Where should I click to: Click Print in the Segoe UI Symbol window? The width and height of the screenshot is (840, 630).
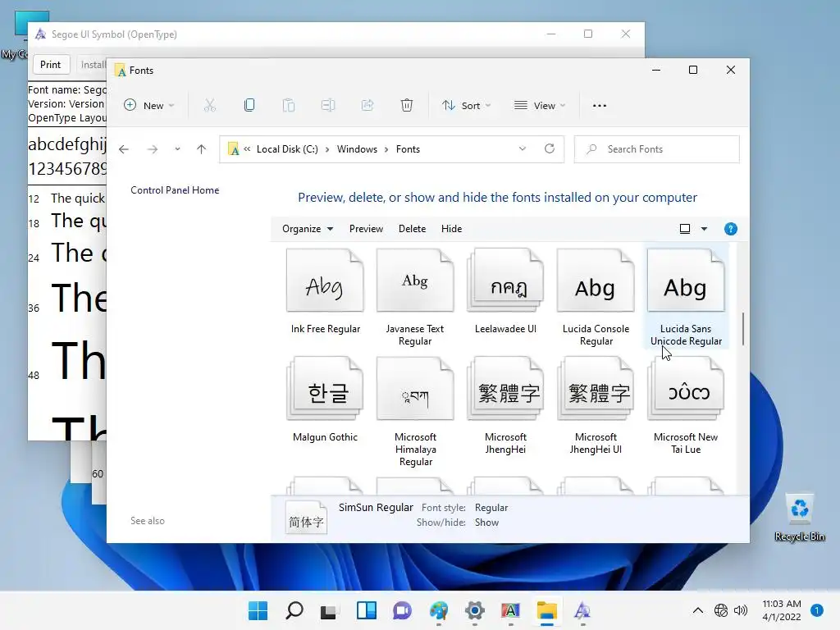(50, 65)
